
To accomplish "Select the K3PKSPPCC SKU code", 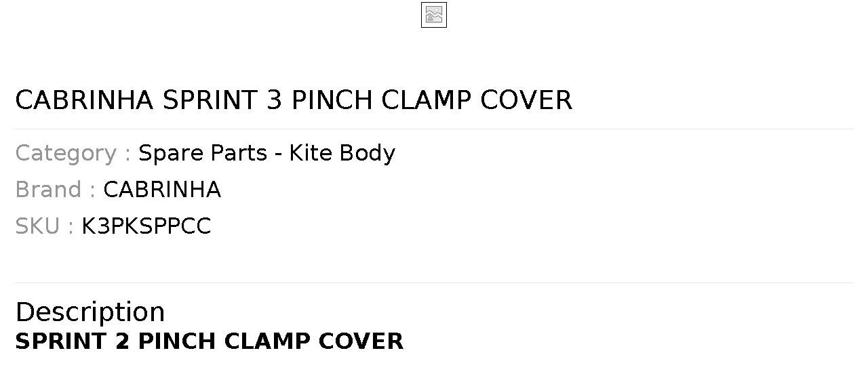I will tap(146, 226).
